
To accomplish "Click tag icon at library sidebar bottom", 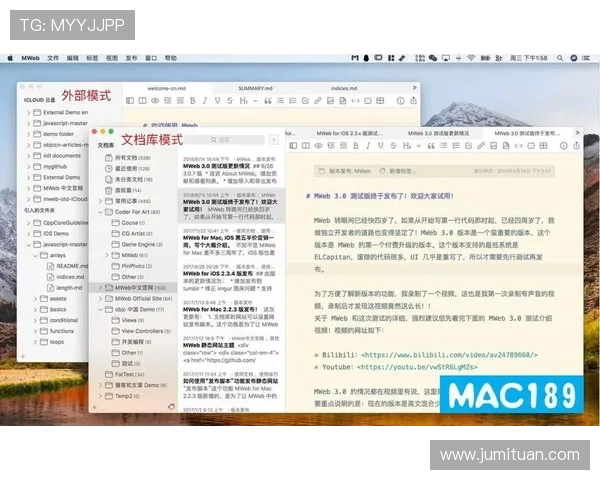I will click(171, 407).
